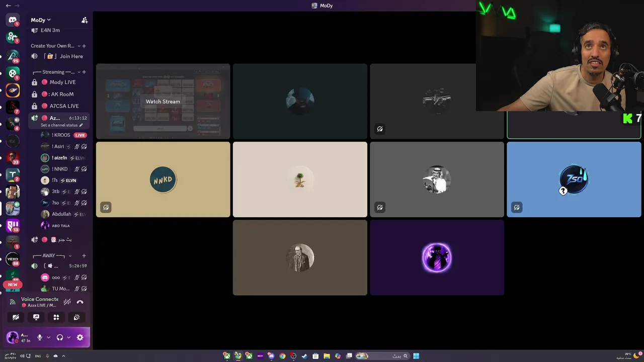Disconnect from voice with hang-up icon
The height and width of the screenshot is (362, 644).
pyautogui.click(x=80, y=302)
